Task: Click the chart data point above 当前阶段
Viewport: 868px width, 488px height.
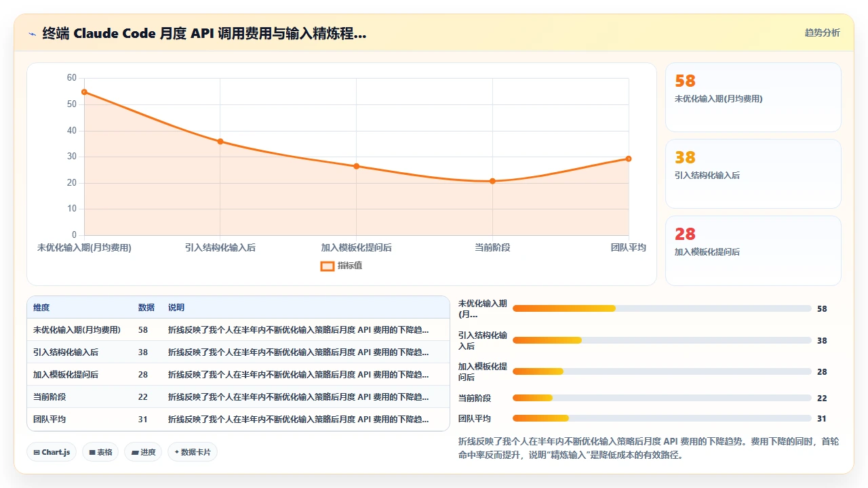Action: (492, 181)
